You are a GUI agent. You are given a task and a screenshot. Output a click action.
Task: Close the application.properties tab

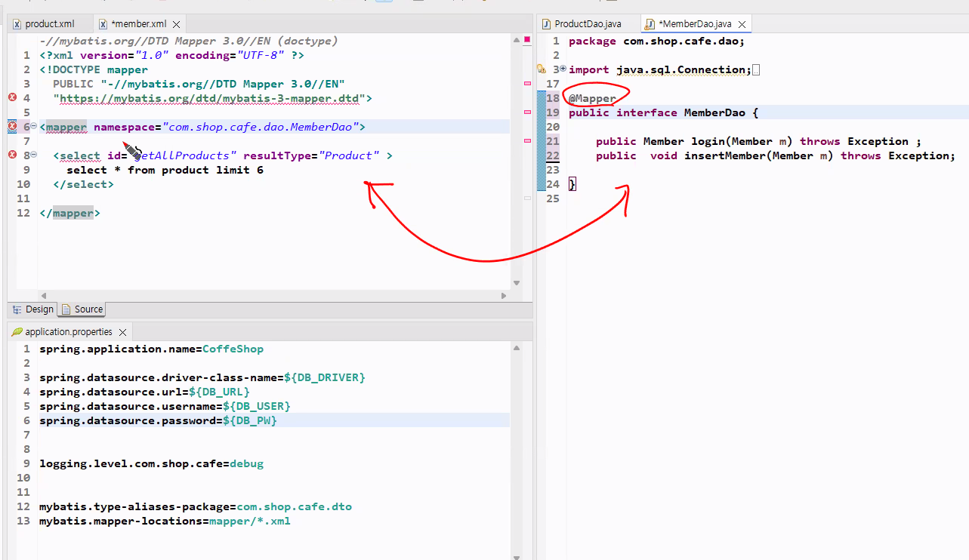tap(122, 332)
